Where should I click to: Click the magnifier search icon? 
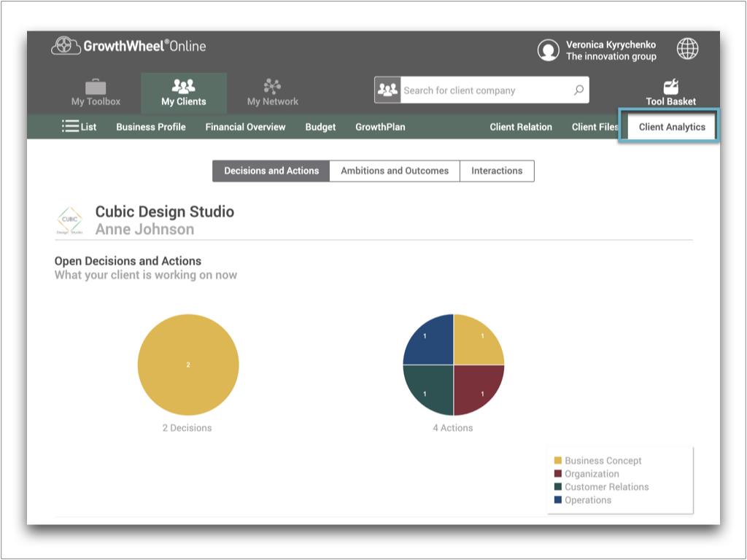click(x=578, y=90)
